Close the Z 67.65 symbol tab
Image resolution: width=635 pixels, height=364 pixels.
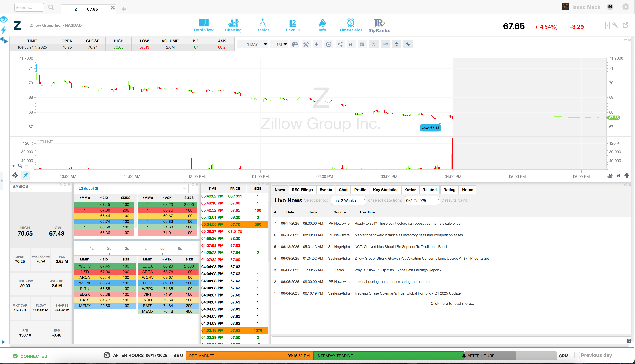[113, 7]
